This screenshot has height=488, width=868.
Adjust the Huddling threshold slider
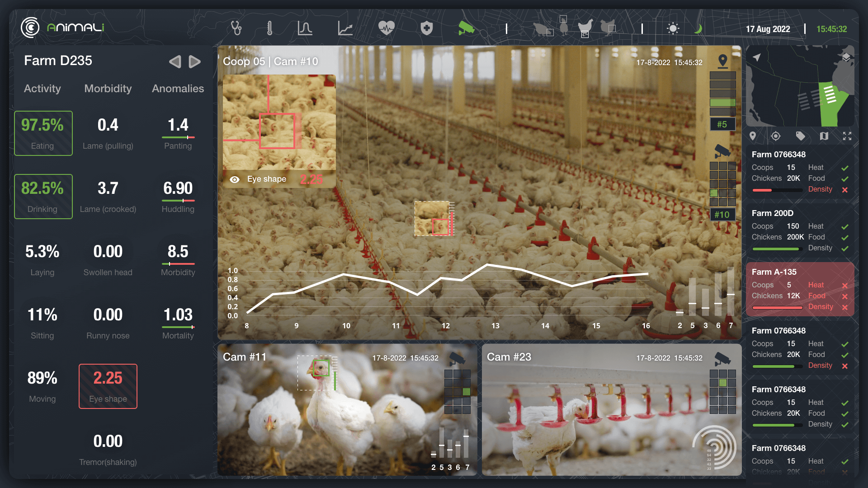pyautogui.click(x=178, y=201)
